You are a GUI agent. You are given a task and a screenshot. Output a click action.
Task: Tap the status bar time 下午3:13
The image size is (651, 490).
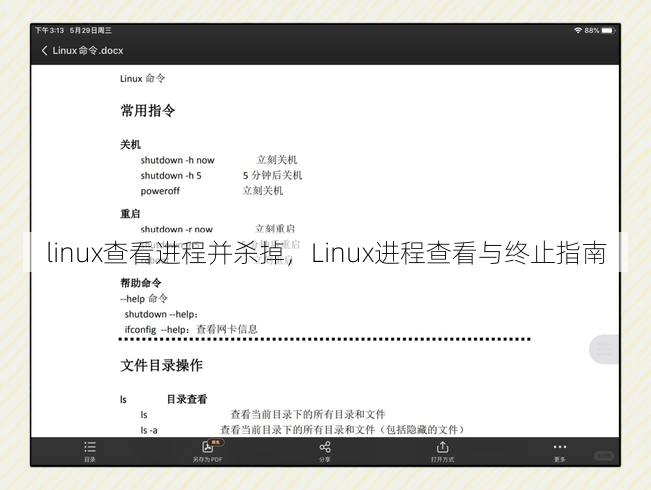[49, 30]
